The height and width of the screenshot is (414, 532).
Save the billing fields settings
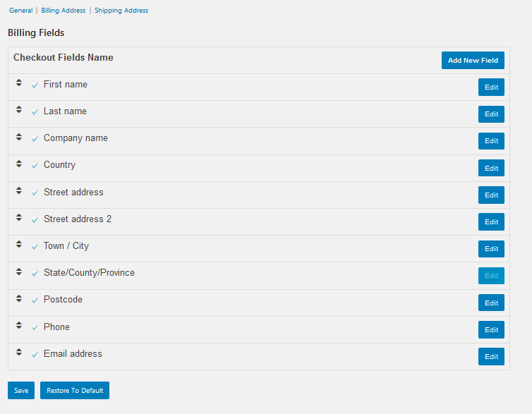point(21,390)
